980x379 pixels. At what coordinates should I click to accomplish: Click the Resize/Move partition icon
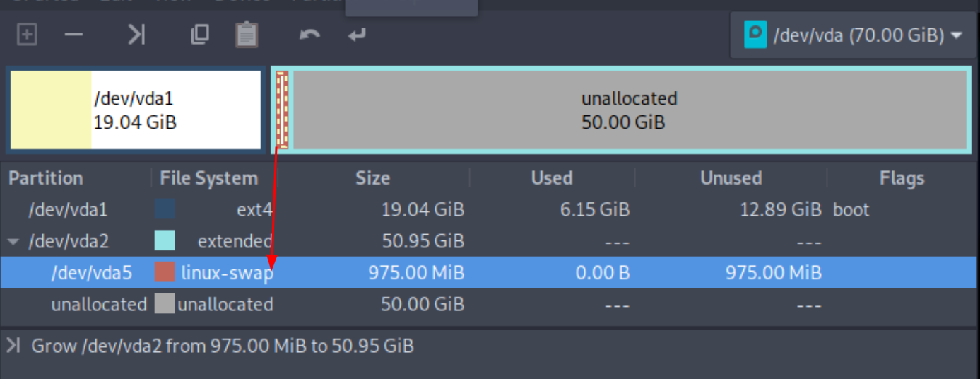(x=136, y=35)
